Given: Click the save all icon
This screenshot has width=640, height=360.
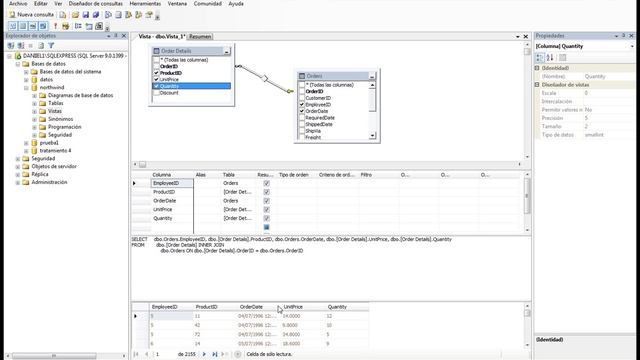Looking at the screenshot, I should [x=96, y=15].
